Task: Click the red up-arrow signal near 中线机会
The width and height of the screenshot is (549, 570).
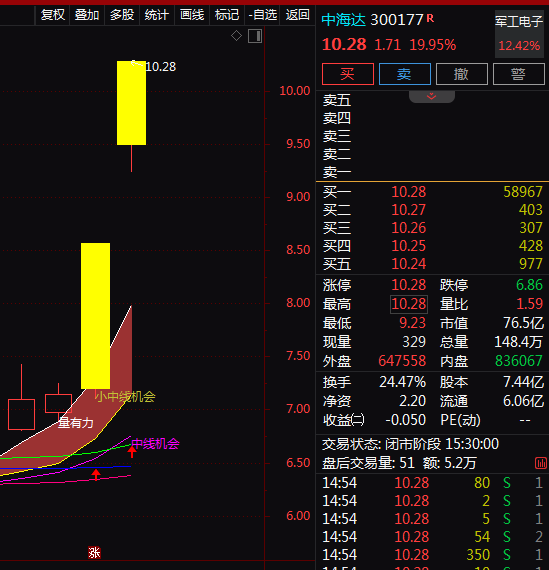Action: coord(132,451)
